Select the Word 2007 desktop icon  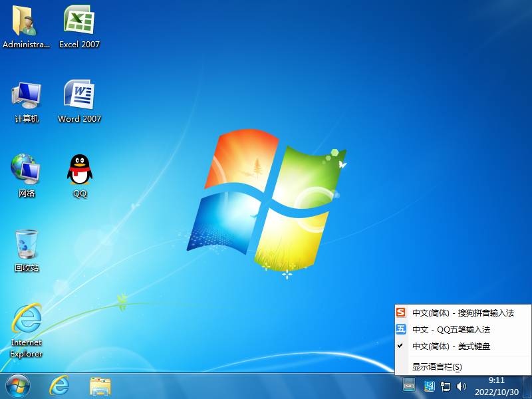(79, 96)
